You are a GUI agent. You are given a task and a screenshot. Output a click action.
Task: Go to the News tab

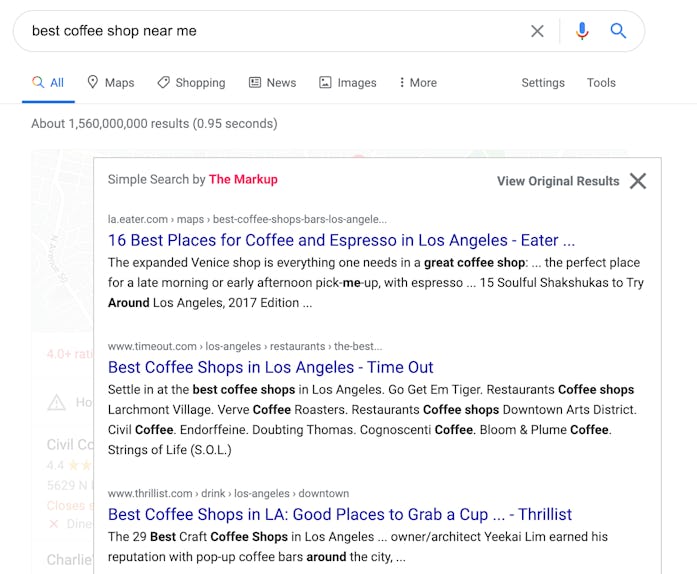(x=272, y=83)
